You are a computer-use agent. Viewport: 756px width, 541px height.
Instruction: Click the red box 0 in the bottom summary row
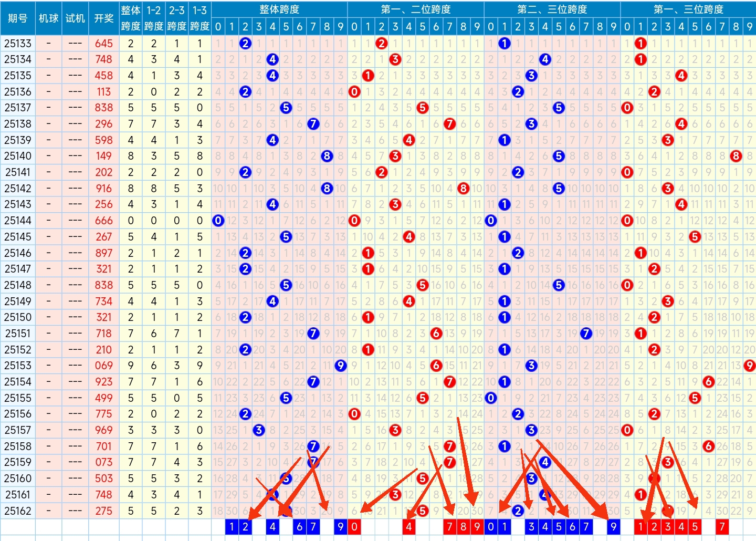(354, 527)
